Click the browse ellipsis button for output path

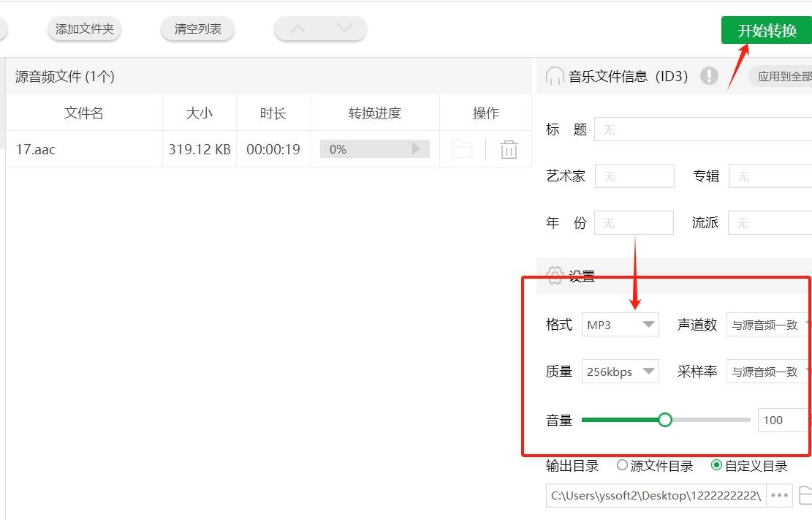(x=779, y=495)
